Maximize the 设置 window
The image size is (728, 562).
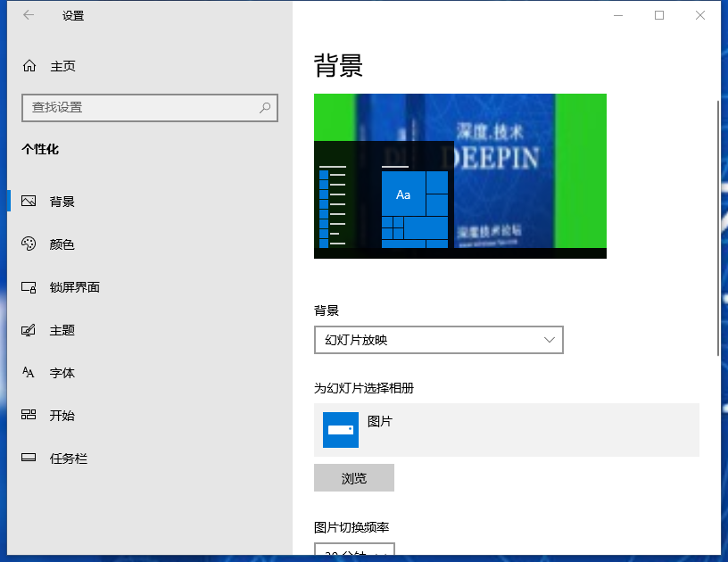click(x=659, y=15)
